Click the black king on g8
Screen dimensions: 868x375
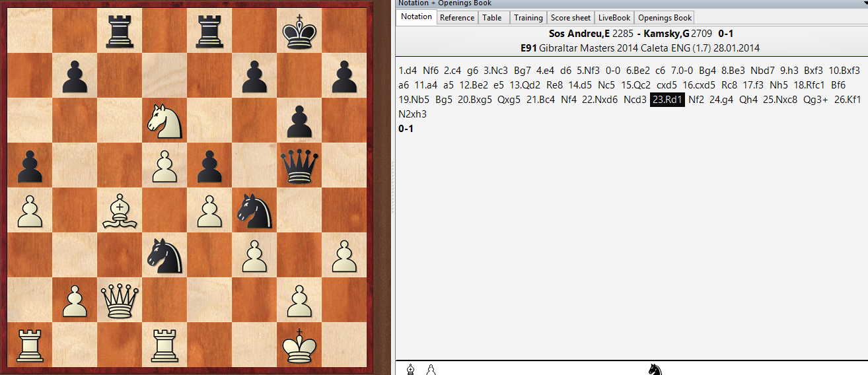299,30
